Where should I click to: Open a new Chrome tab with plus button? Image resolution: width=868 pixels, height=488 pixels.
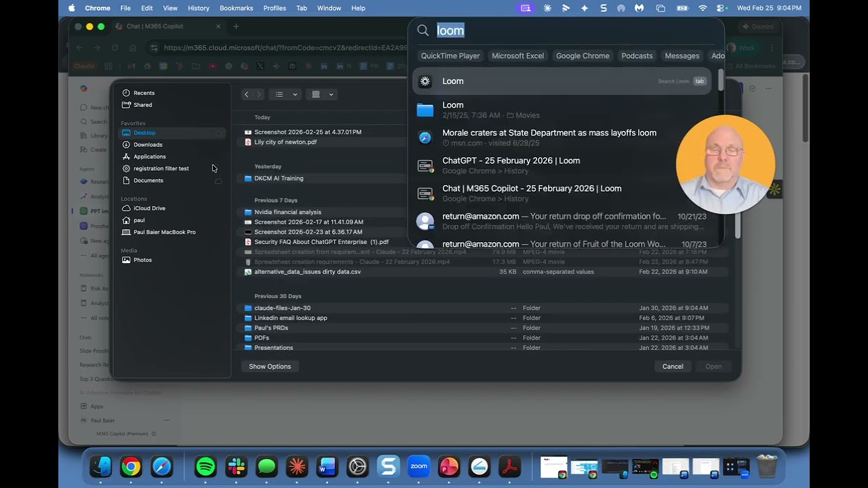click(236, 26)
